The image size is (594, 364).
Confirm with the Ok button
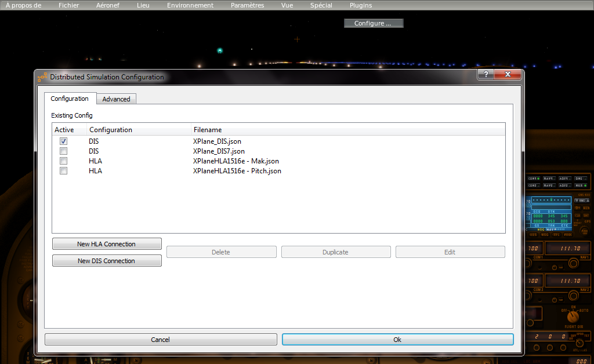(x=397, y=340)
